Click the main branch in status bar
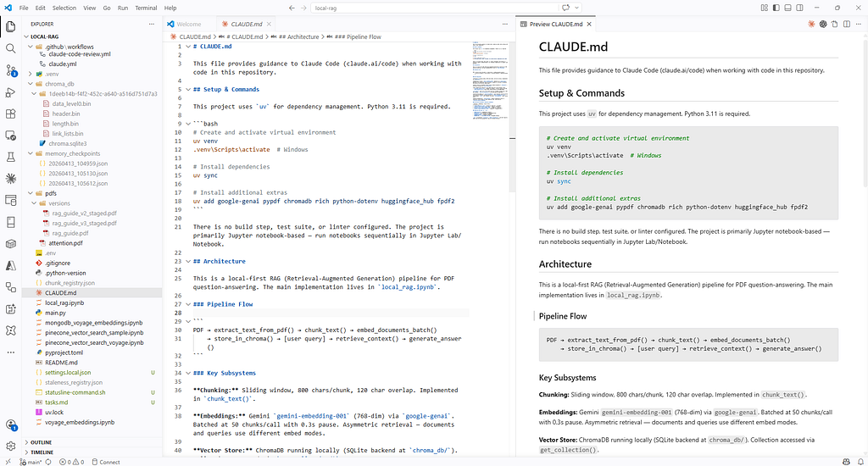The width and height of the screenshot is (868, 466). click(31, 462)
